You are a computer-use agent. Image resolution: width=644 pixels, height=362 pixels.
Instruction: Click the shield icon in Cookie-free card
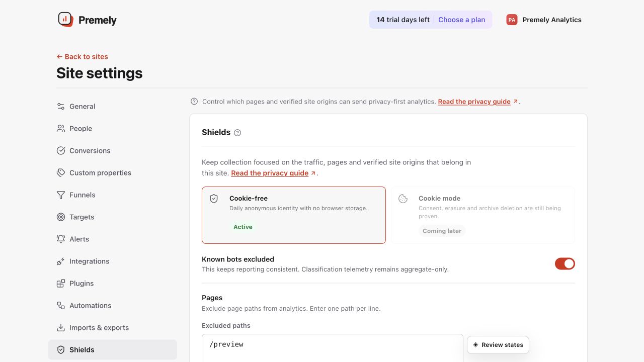point(214,199)
